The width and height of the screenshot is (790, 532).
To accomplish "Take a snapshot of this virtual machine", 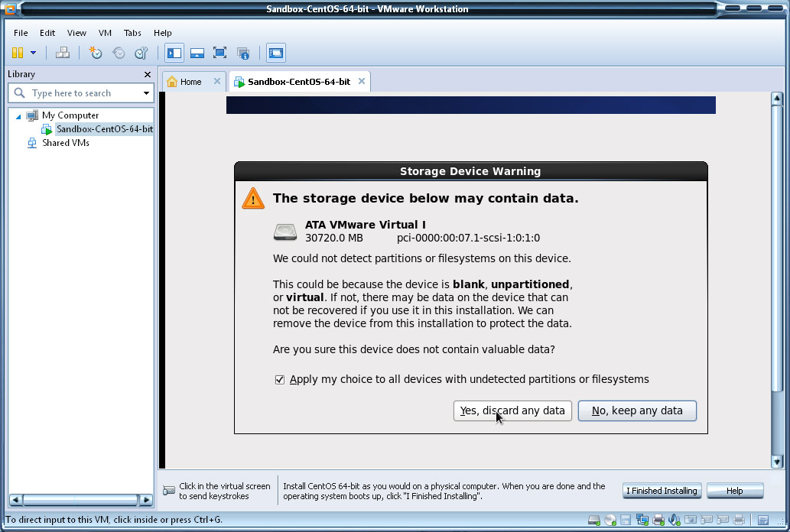I will (x=96, y=53).
